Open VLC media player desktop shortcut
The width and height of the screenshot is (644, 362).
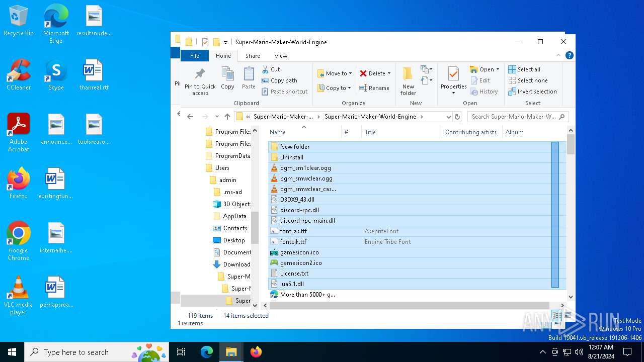pos(19,296)
